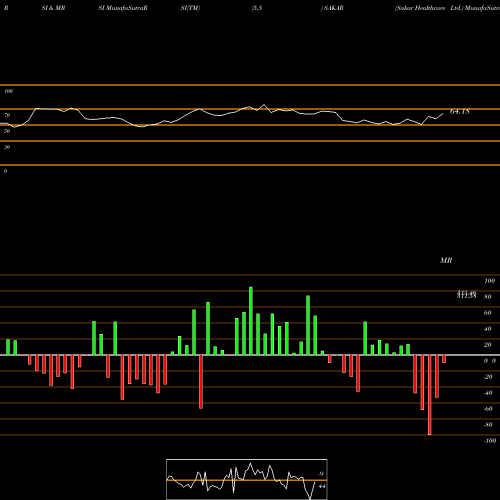Click the 100 label on the MR axis
The width and height of the screenshot is (500, 500).
(x=490, y=281)
